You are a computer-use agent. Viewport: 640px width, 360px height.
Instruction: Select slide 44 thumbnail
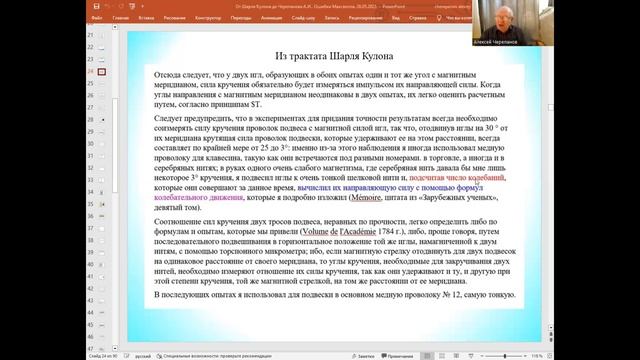tap(101, 313)
